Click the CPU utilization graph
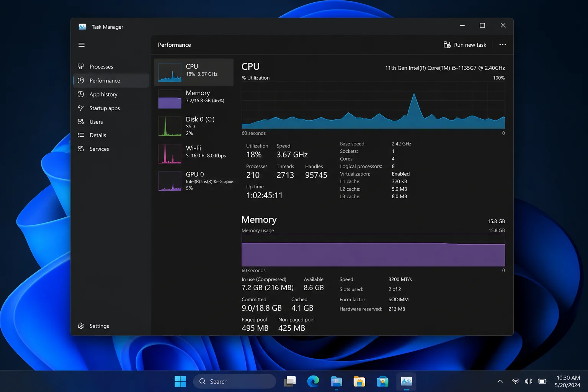 373,105
